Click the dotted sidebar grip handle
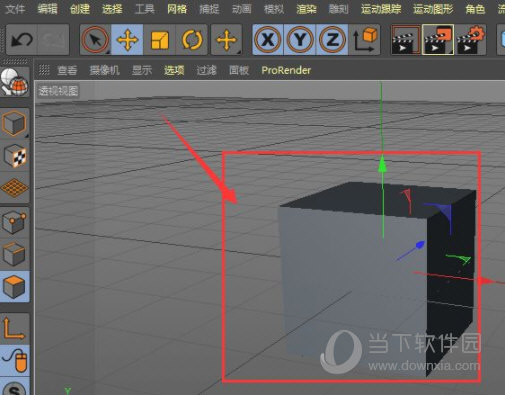Image resolution: width=505 pixels, height=395 pixels. click(15, 62)
